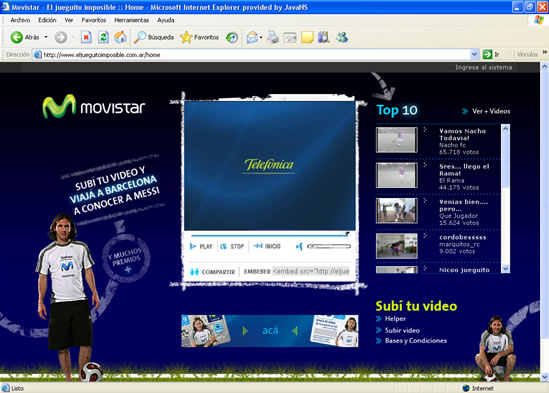The width and height of the screenshot is (549, 393).
Task: Expand the address bar dropdown arrow
Action: [x=474, y=55]
